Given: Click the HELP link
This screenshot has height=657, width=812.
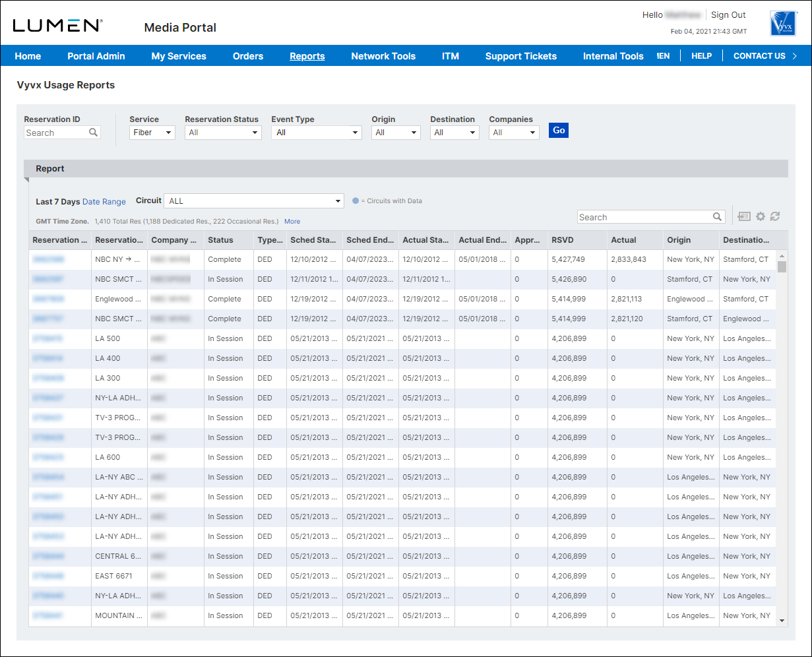Looking at the screenshot, I should pos(701,56).
